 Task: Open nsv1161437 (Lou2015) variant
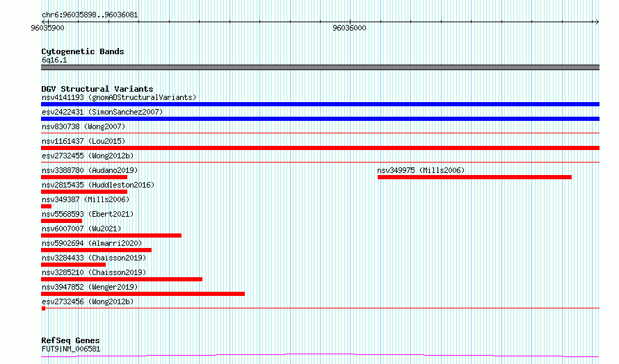click(x=83, y=141)
